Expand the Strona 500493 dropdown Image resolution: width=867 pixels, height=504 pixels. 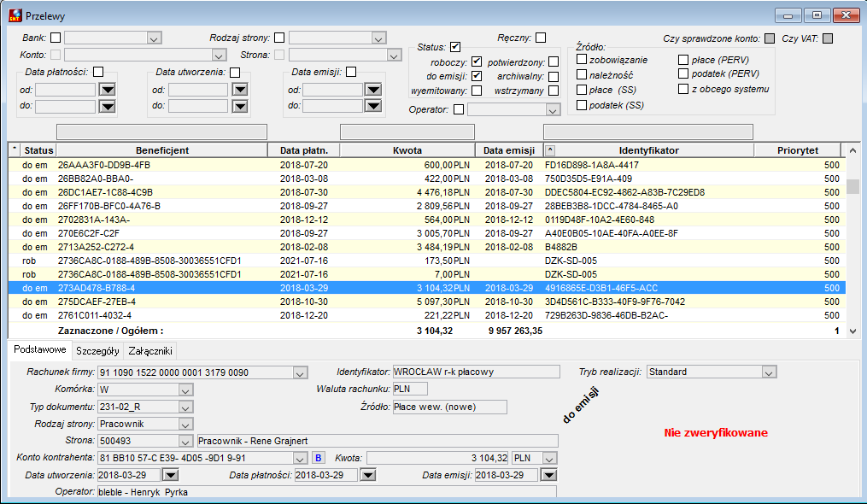point(186,442)
